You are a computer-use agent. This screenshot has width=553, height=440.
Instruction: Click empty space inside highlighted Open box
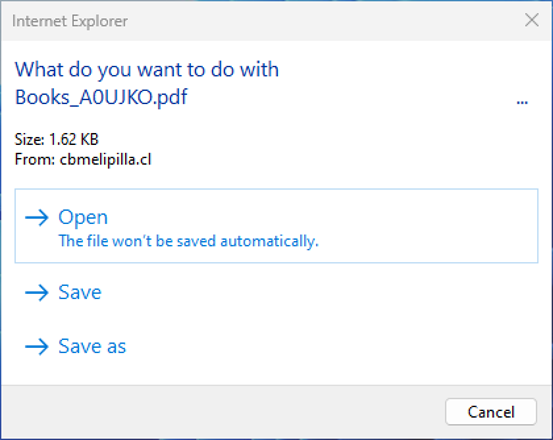(x=423, y=226)
